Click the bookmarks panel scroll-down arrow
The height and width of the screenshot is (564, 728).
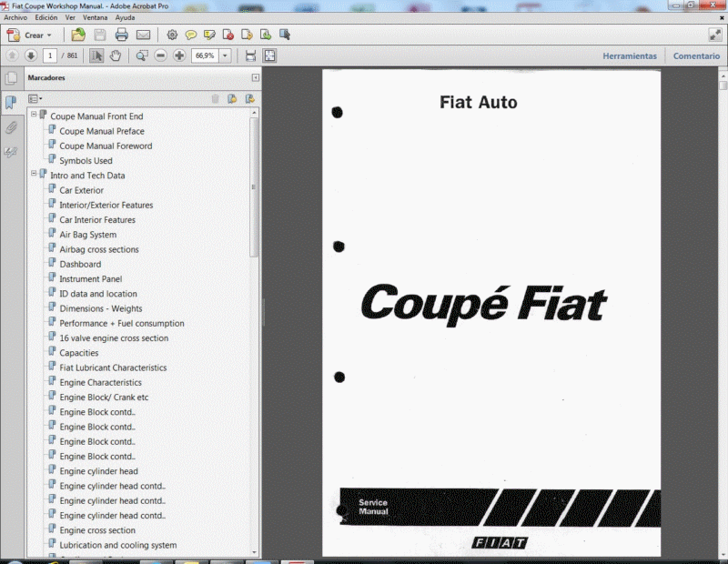click(x=254, y=552)
